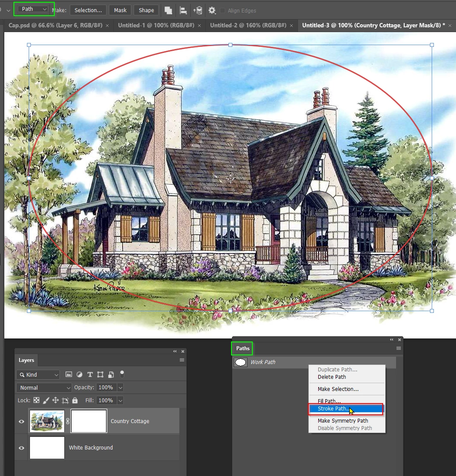Image resolution: width=456 pixels, height=476 pixels.
Task: Click the Opacity 100% value field
Action: pos(106,387)
